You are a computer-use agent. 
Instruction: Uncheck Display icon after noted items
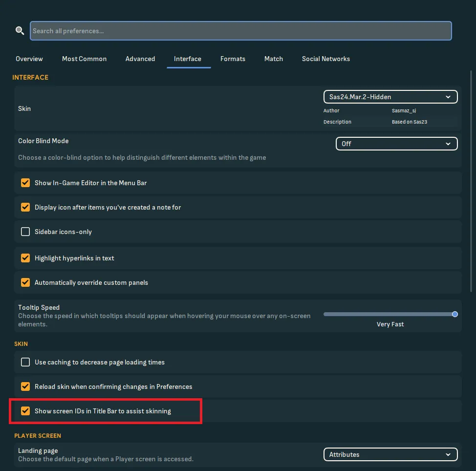[x=25, y=207]
